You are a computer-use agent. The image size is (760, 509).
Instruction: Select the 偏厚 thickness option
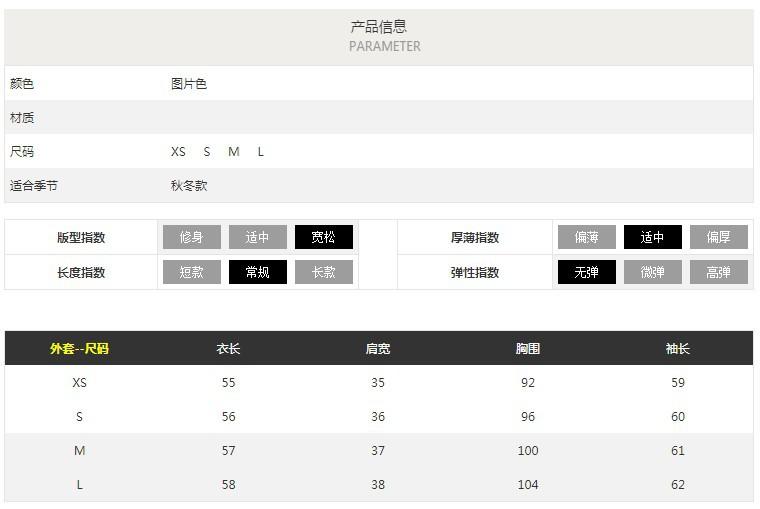point(718,237)
